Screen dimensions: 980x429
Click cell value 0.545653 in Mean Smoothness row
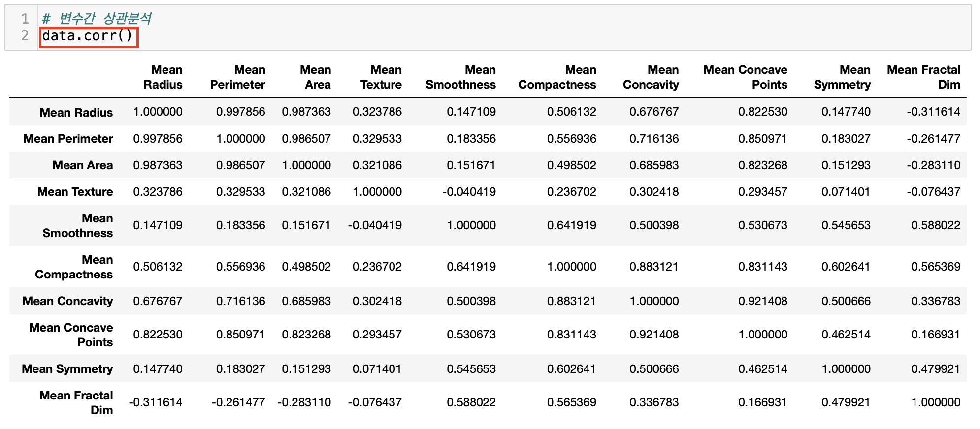pos(846,225)
